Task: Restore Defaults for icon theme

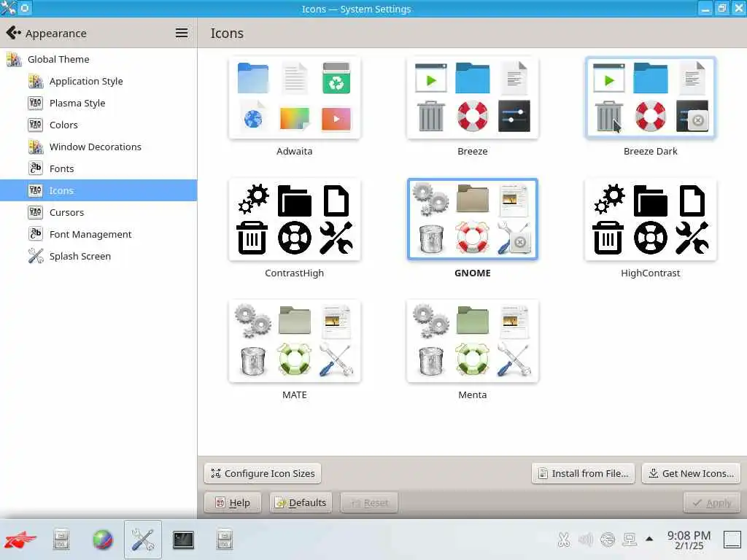Action: click(301, 503)
